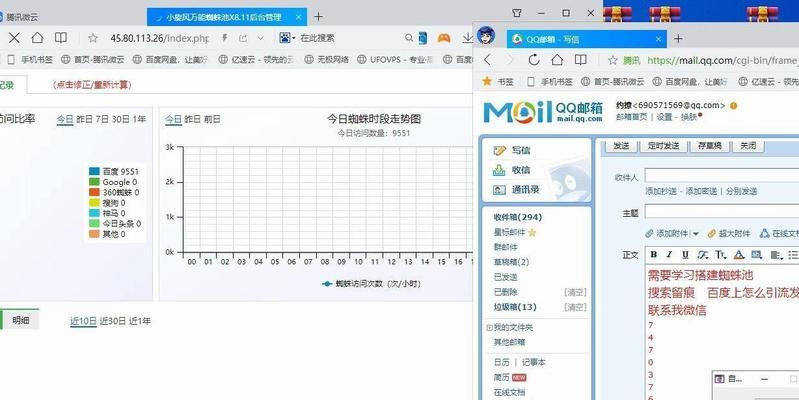
Task: Save draft with the 存草稿 button
Action: (710, 146)
